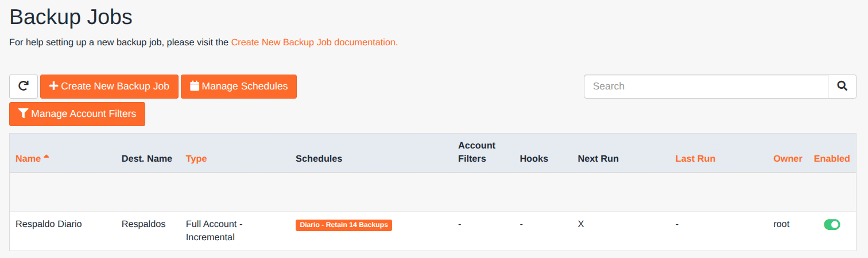The image size is (868, 258).
Task: Open Create New Backup Job documentation link
Action: [314, 42]
